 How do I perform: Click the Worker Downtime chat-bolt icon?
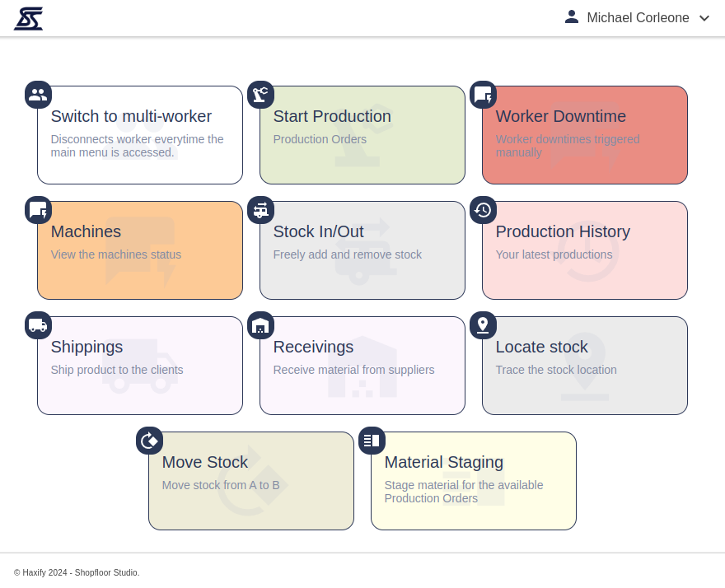click(x=483, y=95)
